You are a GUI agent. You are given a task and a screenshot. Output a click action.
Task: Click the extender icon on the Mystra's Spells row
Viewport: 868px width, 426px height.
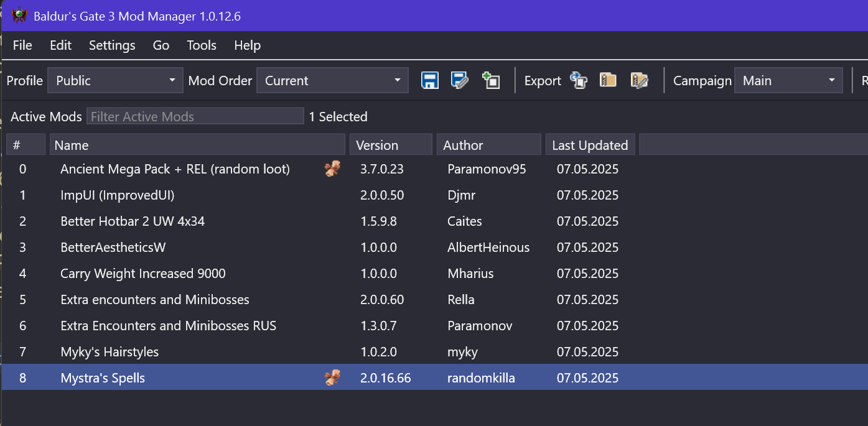pos(332,377)
